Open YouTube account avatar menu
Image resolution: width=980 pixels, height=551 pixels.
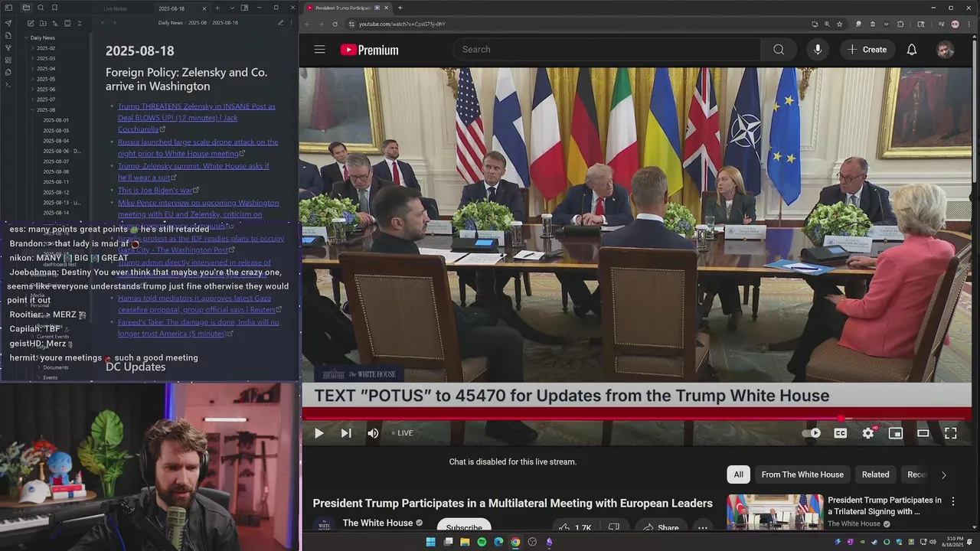point(945,50)
